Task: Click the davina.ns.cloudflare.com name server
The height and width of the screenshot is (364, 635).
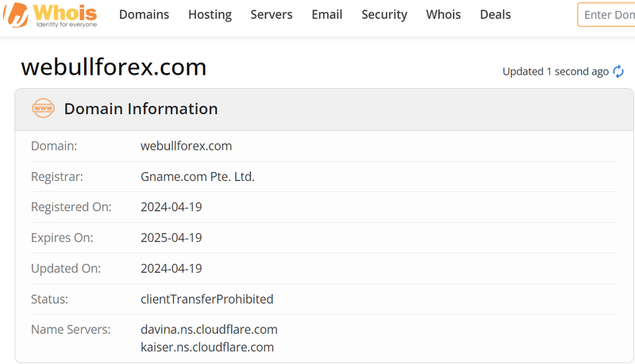Action: click(209, 329)
